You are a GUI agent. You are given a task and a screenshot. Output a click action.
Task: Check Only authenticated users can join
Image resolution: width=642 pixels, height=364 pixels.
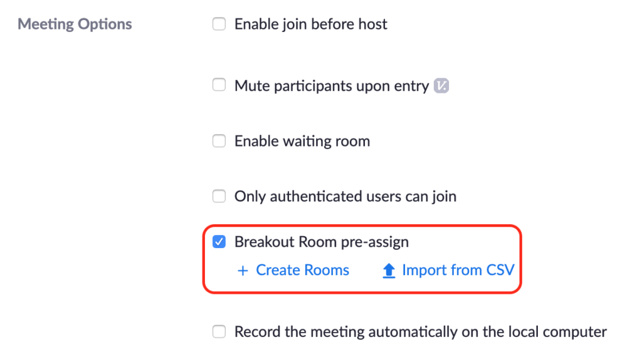(x=219, y=196)
